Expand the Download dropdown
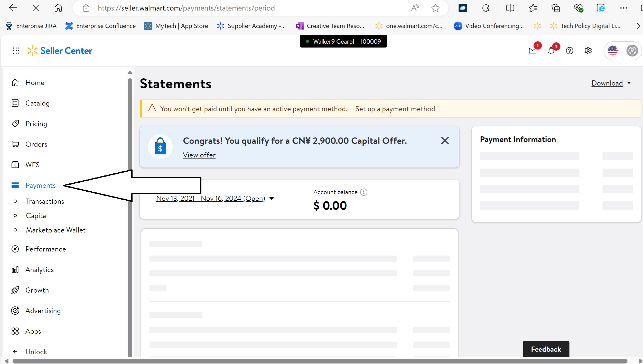The image size is (643, 364). pos(611,83)
